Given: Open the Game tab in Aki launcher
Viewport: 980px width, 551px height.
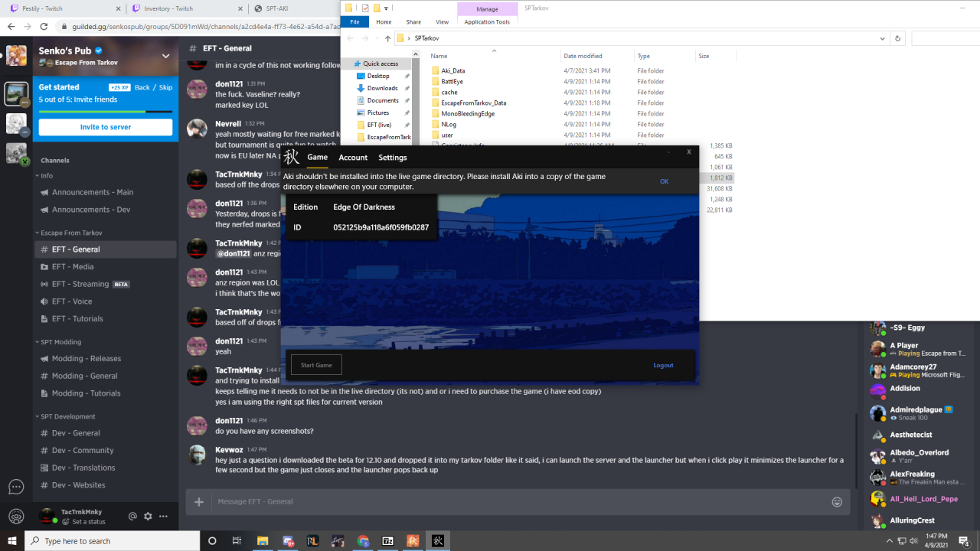Looking at the screenshot, I should 317,157.
